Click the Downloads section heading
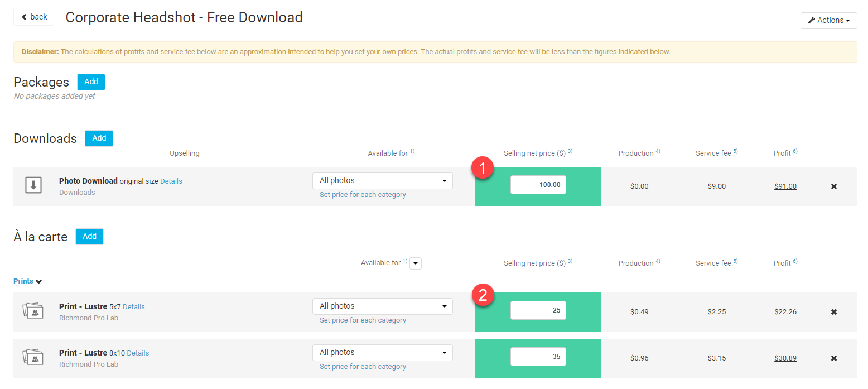868x389 pixels. (45, 138)
